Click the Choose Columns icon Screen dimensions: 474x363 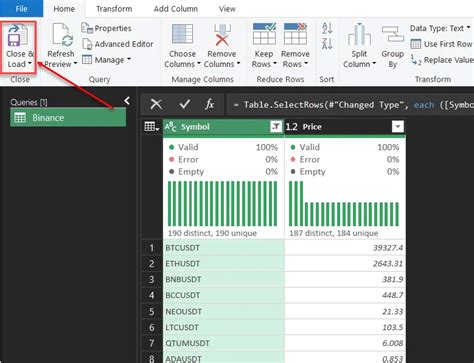(x=182, y=35)
